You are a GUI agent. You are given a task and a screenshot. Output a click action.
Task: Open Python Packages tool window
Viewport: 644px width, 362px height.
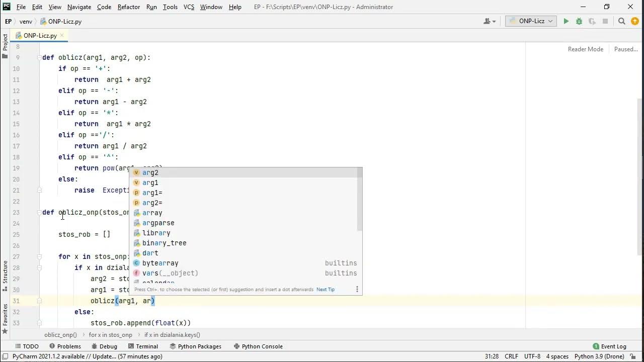(x=196, y=346)
